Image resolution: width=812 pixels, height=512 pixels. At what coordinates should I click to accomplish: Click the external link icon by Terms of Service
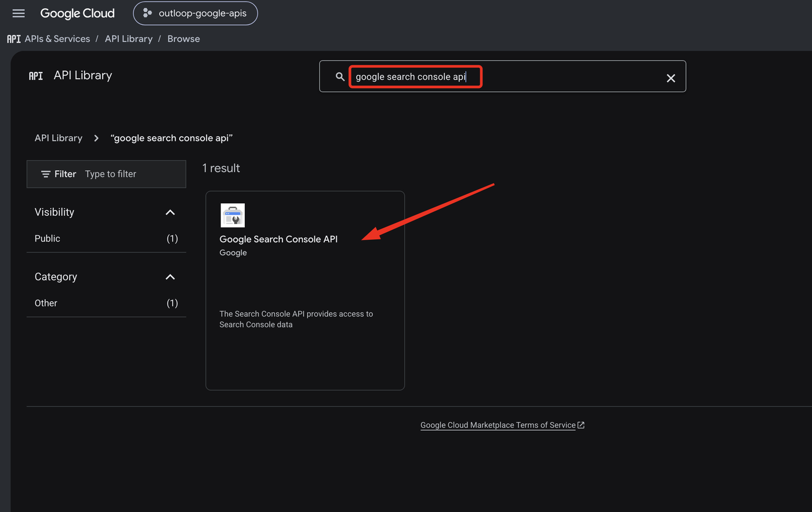581,425
